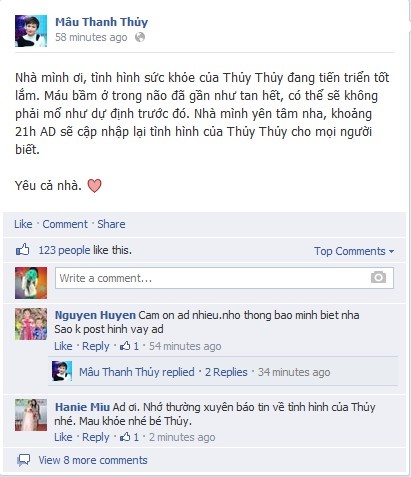Image resolution: width=411 pixels, height=477 pixels.
Task: Click thumbs-up count on Hanie Miu's comment
Action: pos(129,437)
